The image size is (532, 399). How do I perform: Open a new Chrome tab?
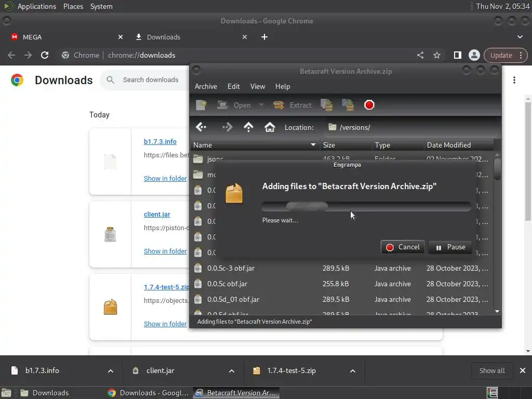[x=264, y=37]
